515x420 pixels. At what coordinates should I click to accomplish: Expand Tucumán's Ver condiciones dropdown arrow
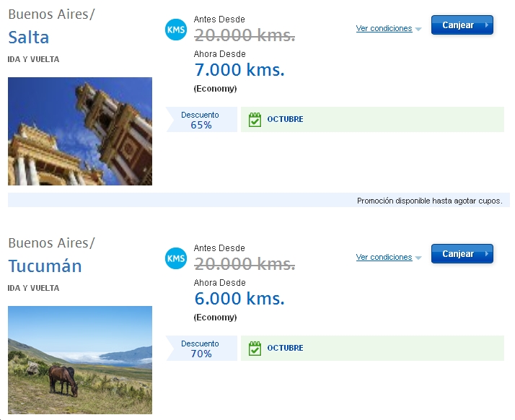tap(418, 258)
